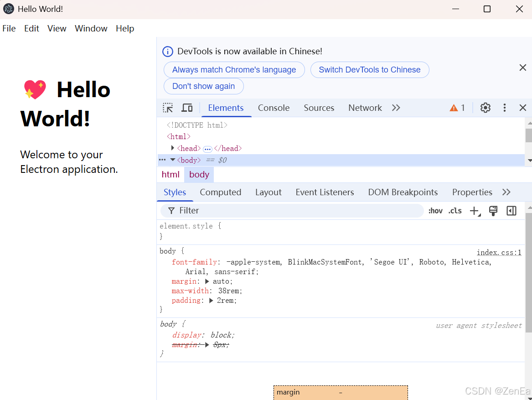Click the styles pane vertical scrollbar thumb
This screenshot has height=400, width=532.
529,273
